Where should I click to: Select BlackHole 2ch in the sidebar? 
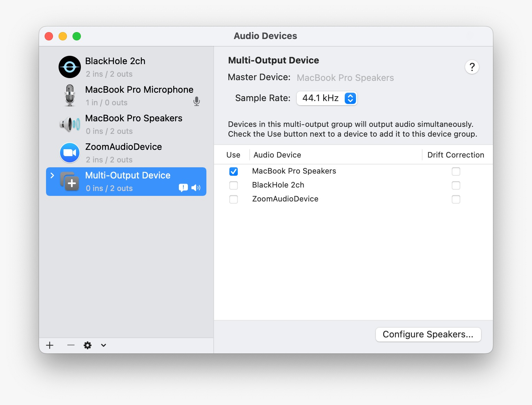click(126, 67)
